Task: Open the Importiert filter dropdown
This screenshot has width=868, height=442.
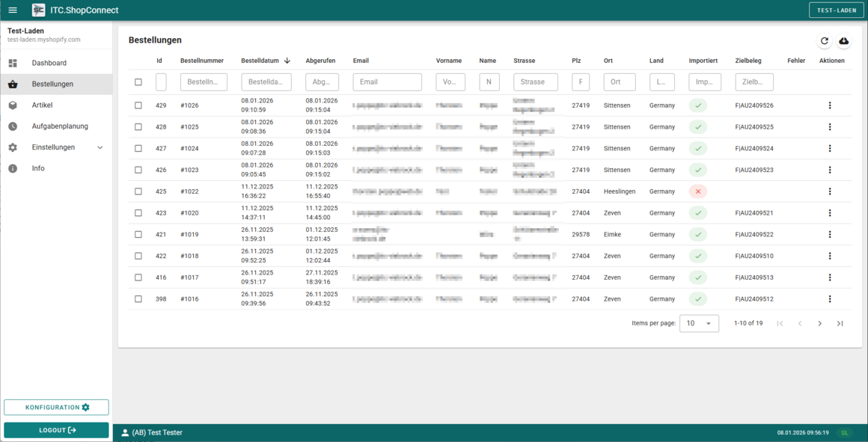Action: point(704,82)
